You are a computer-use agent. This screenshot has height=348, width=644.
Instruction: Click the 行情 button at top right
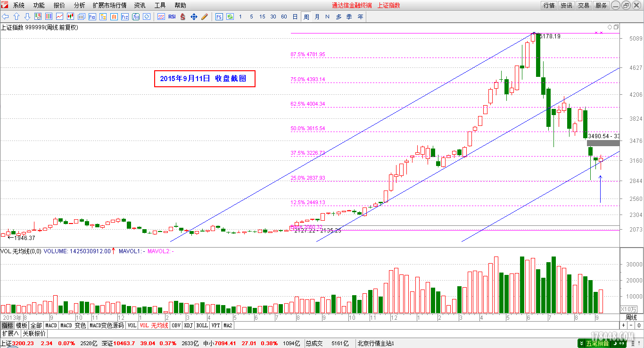point(549,6)
